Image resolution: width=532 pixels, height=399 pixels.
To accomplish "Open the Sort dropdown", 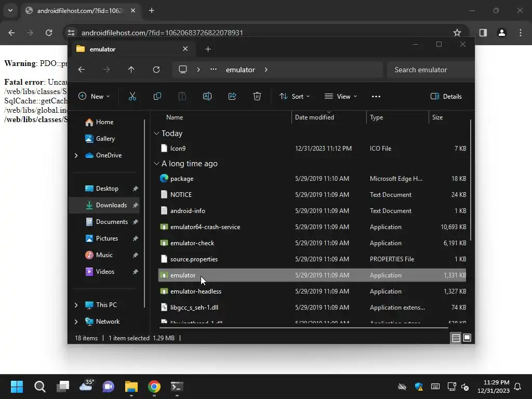I will click(x=294, y=96).
